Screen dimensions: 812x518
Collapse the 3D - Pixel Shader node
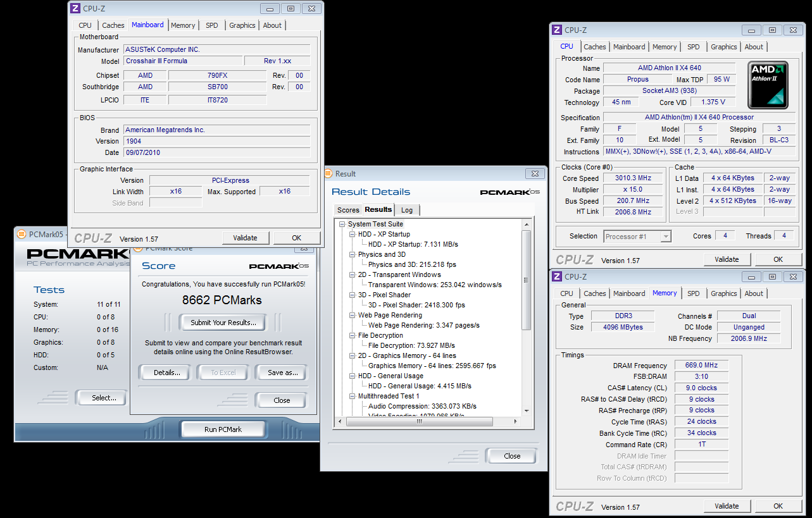(353, 295)
